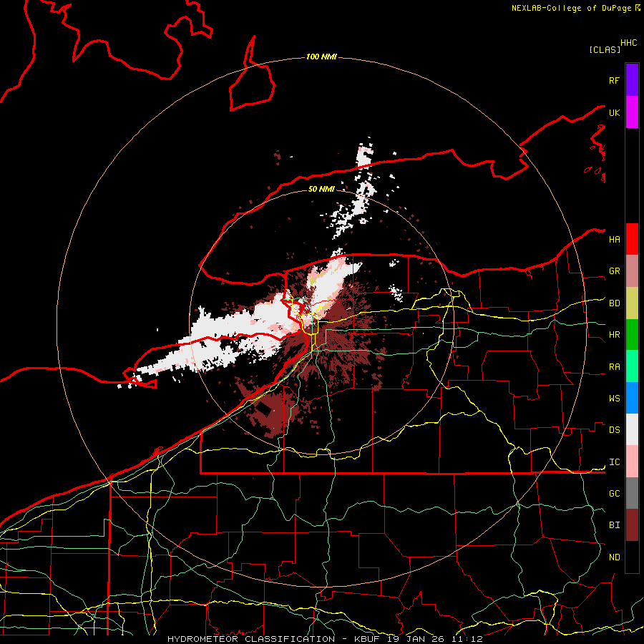This screenshot has height=644, width=644.
Task: Click the BD legend label
Action: click(x=614, y=303)
